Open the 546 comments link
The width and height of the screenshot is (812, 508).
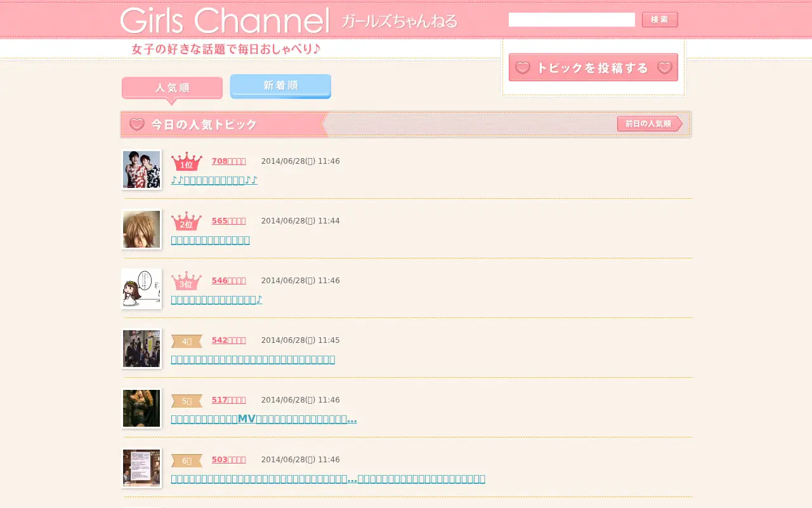(228, 281)
